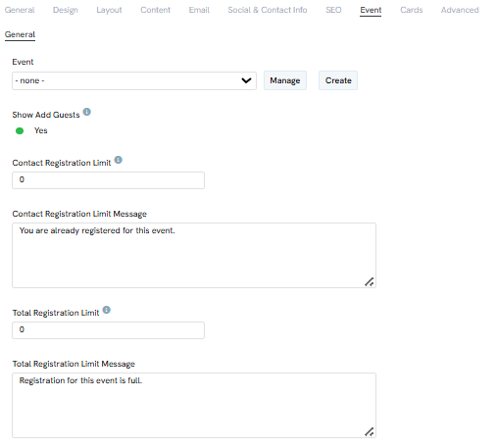Click info icon beside Show Add Guests
The height and width of the screenshot is (448, 497).
(x=87, y=112)
